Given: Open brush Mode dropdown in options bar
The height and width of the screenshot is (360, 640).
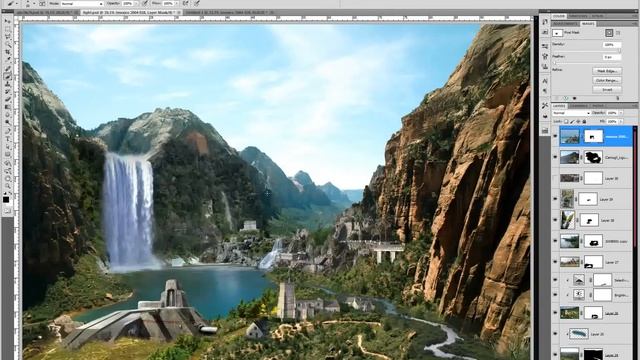Looking at the screenshot, I should (x=82, y=3).
